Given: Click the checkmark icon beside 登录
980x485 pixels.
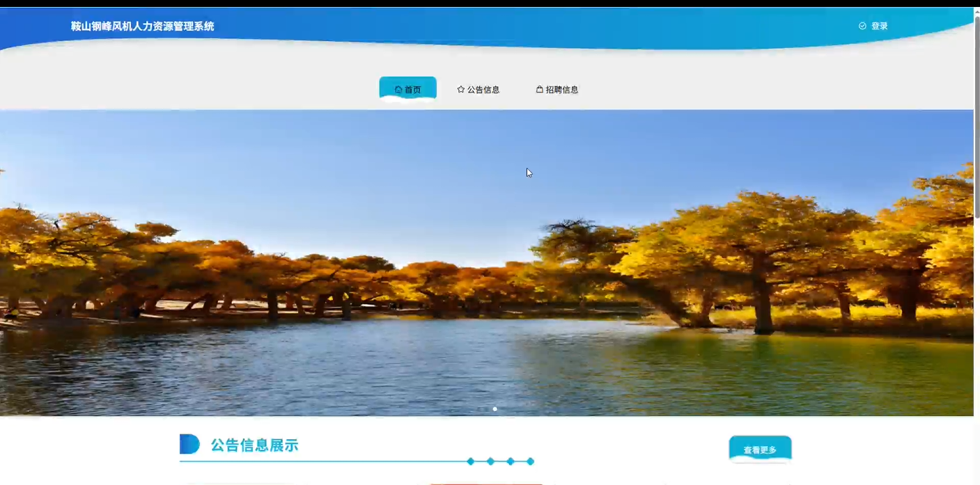Looking at the screenshot, I should (862, 26).
